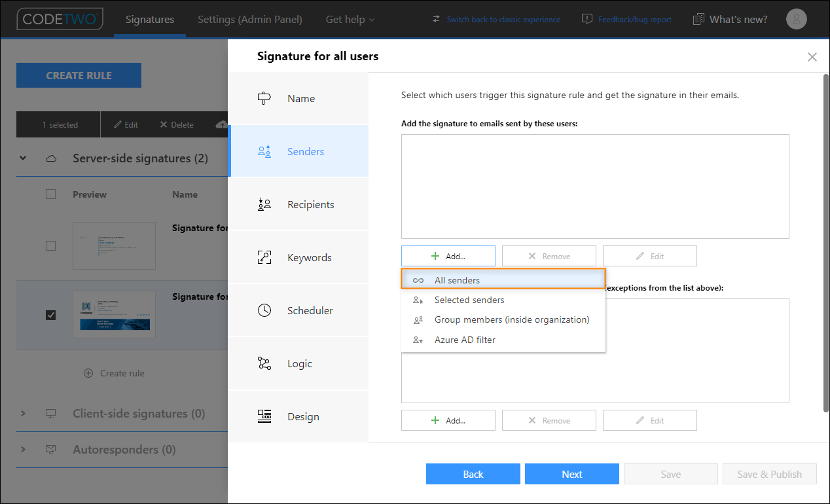Click the Recipients people icon

pos(264,205)
